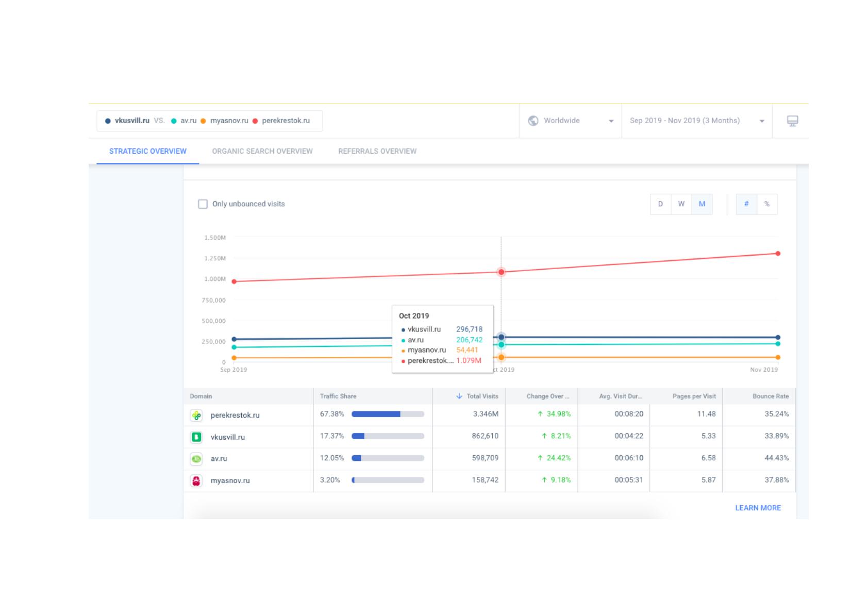Click perekrestok.ru Nov 2019 data point
This screenshot has width=868, height=614.
(x=778, y=254)
